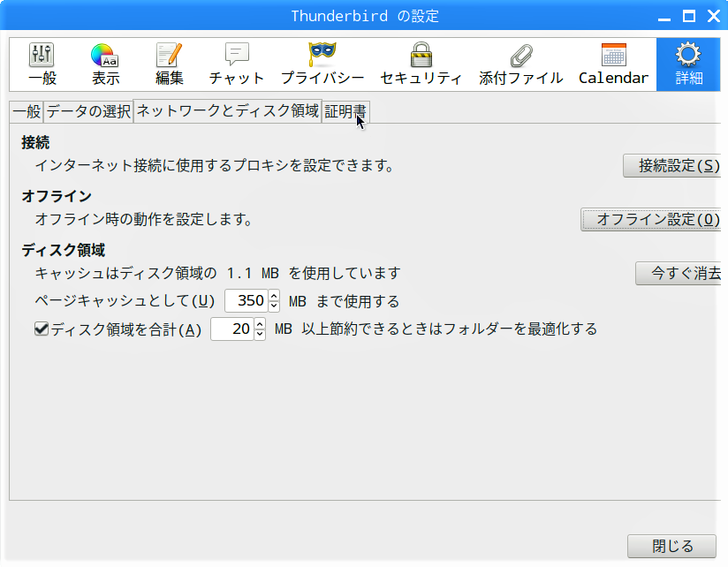This screenshot has height=567, width=728.
Task: Click the 閉じる close button
Action: click(671, 546)
